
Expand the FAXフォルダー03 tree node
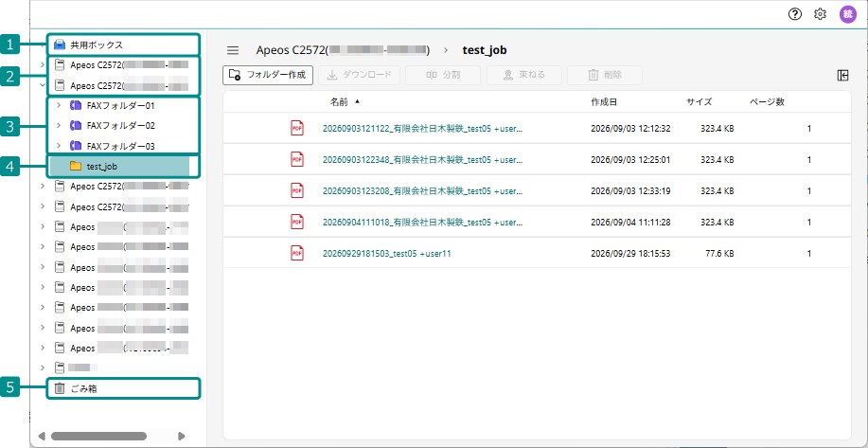pos(59,146)
